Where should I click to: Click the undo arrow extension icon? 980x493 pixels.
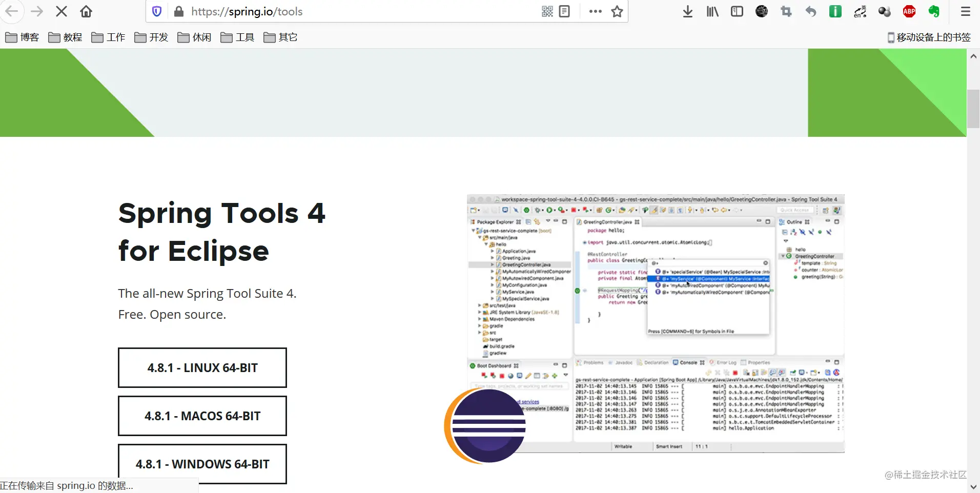(811, 11)
